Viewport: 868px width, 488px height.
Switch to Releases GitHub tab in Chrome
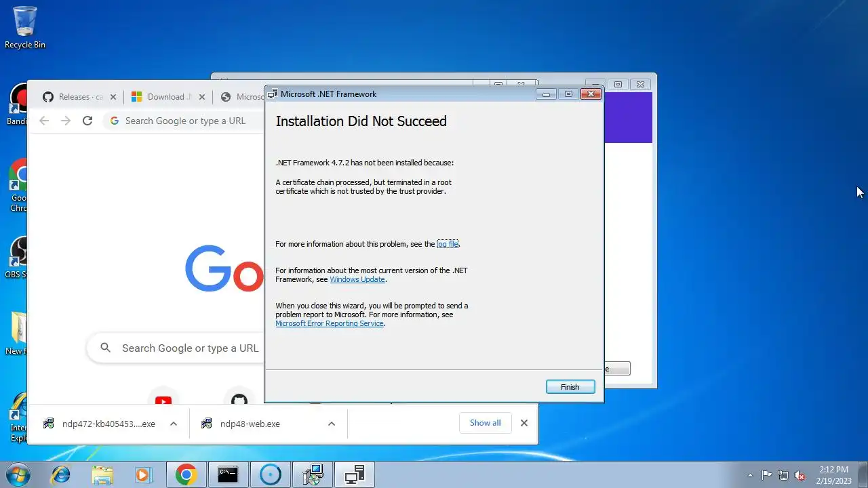click(x=80, y=97)
